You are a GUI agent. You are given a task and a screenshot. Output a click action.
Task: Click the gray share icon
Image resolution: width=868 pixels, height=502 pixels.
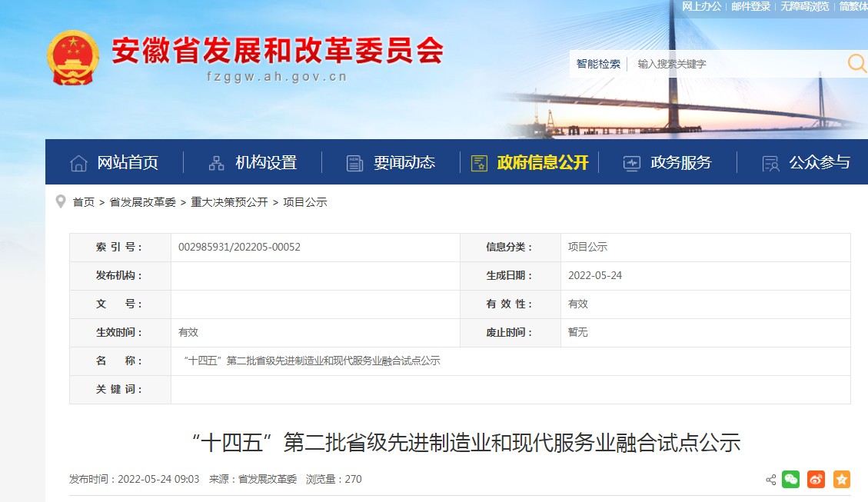pyautogui.click(x=770, y=480)
